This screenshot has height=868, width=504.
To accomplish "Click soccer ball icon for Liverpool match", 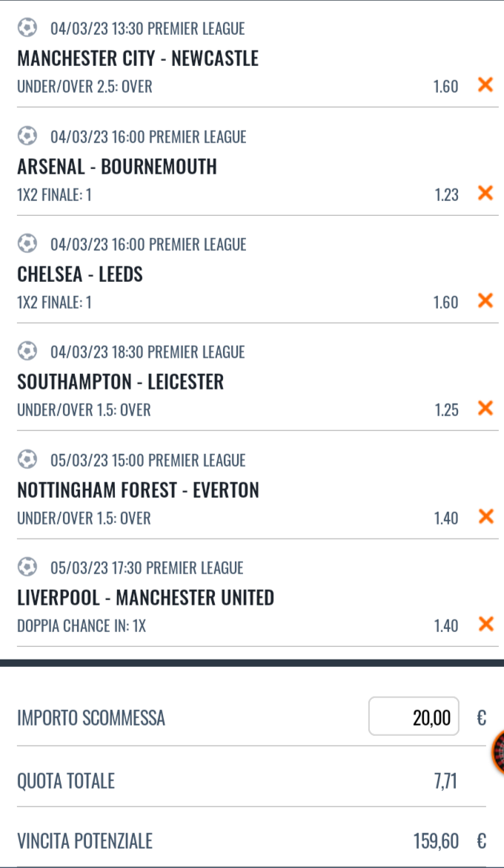I will [27, 567].
